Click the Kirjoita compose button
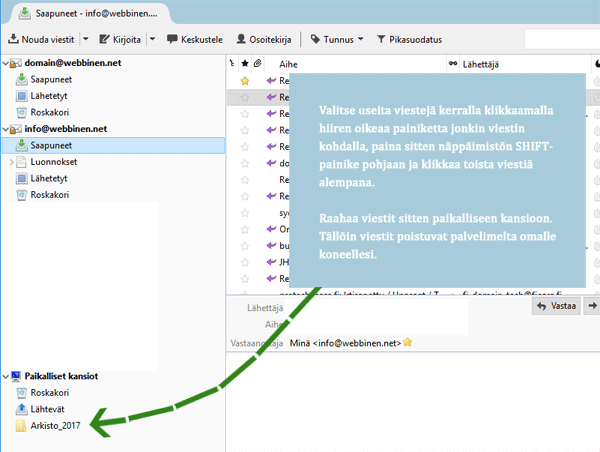The image size is (600, 452). pos(120,39)
